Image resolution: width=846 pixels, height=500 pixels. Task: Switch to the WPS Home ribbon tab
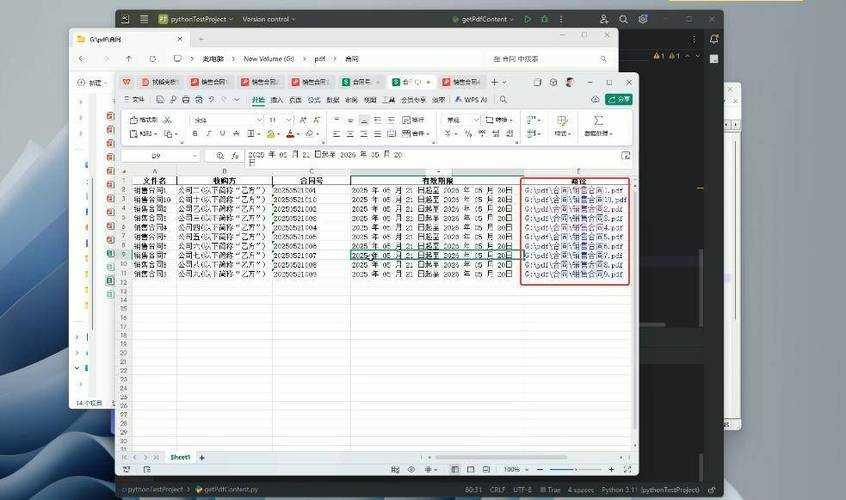(x=258, y=100)
